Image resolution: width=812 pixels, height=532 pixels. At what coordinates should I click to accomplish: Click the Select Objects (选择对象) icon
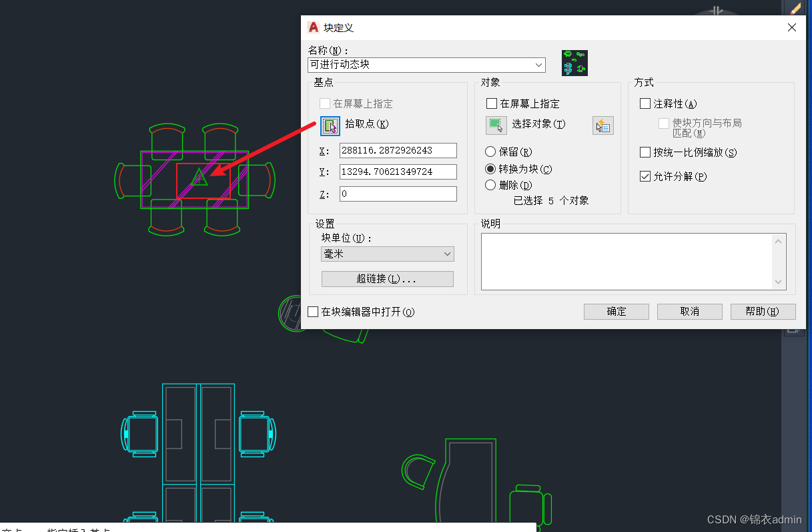pos(496,125)
